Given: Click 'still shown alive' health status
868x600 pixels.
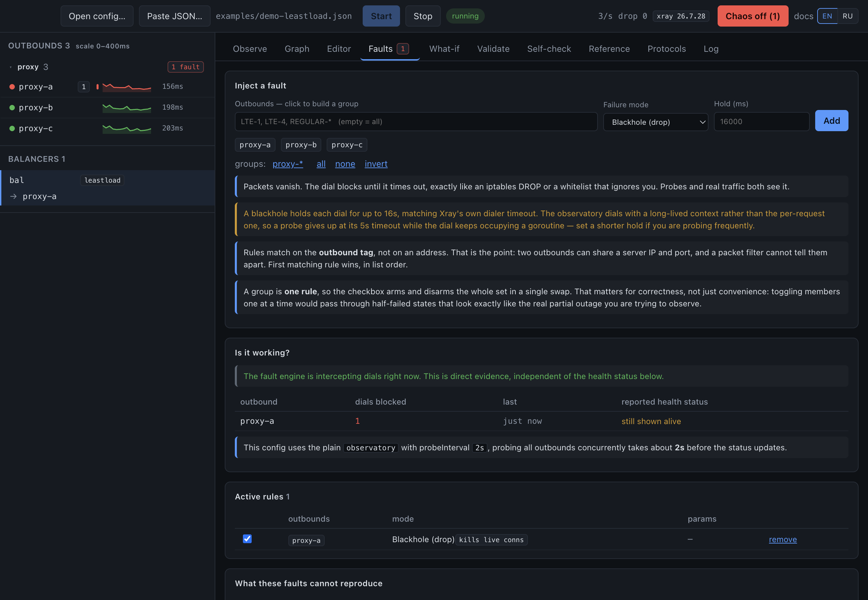Looking at the screenshot, I should [651, 421].
